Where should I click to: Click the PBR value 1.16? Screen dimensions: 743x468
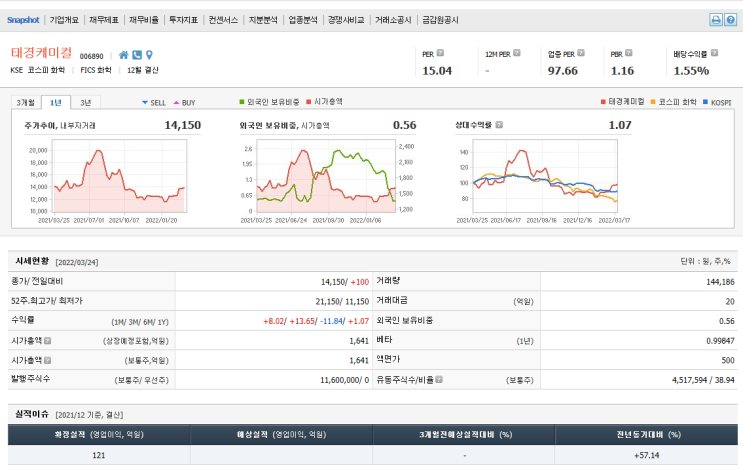coord(622,71)
